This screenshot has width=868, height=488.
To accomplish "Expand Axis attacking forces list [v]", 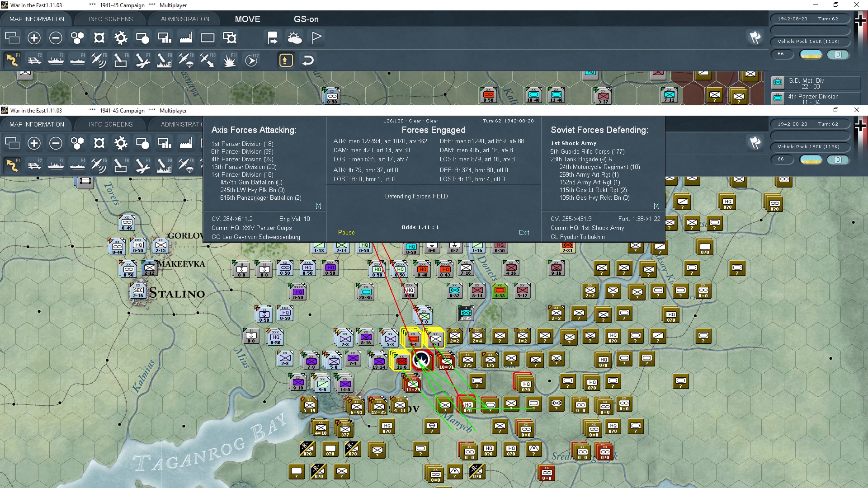I will click(318, 206).
